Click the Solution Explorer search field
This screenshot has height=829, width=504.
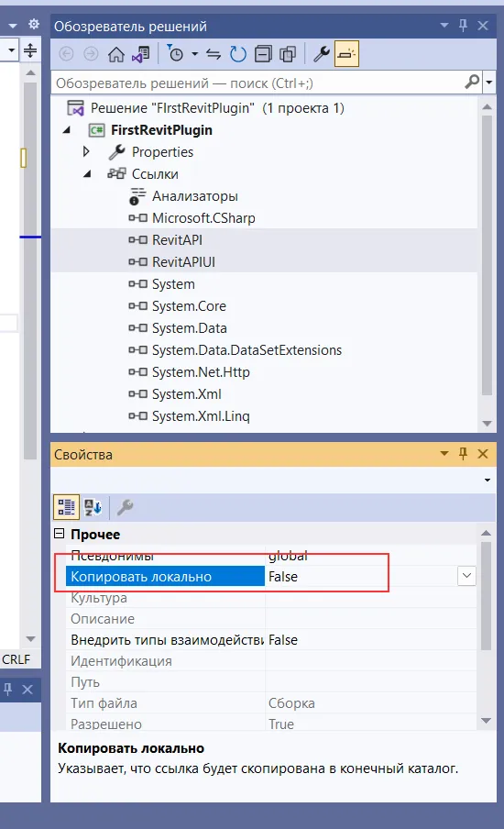pos(258,83)
